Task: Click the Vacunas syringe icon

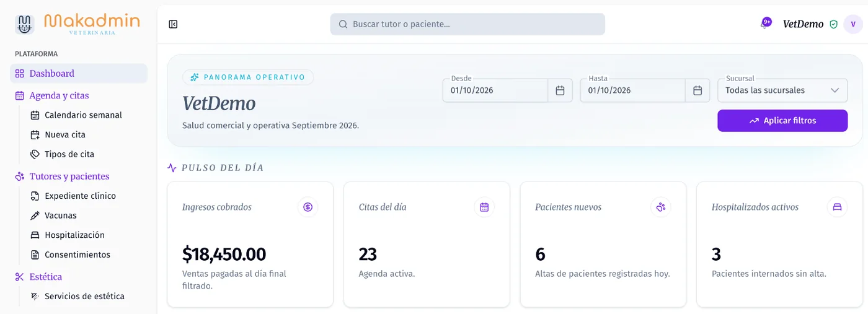Action: tap(35, 216)
